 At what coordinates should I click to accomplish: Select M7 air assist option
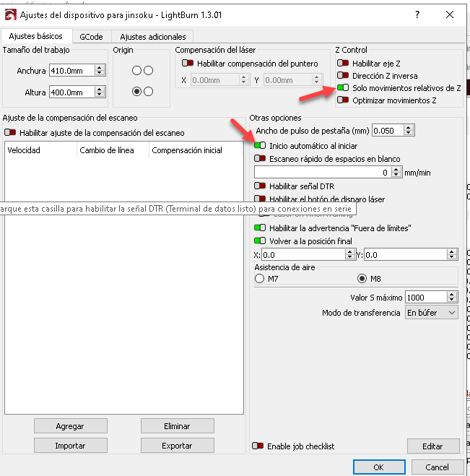tap(259, 278)
